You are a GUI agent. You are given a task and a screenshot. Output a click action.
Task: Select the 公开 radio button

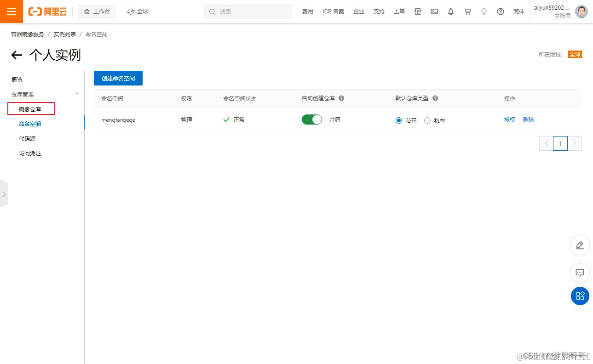(398, 120)
